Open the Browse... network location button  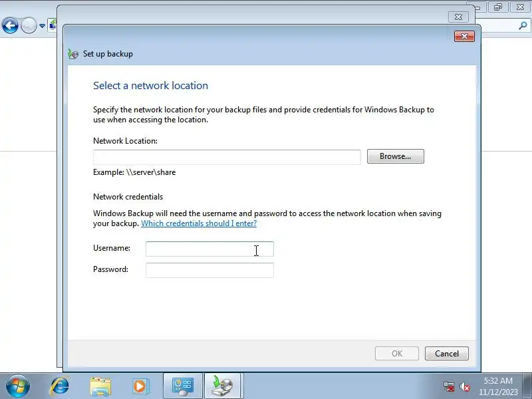pos(395,156)
